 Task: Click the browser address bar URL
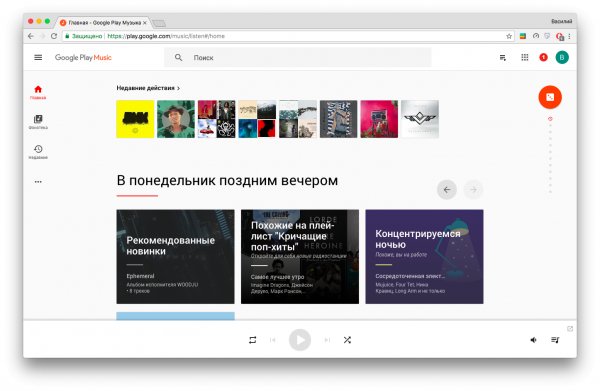pyautogui.click(x=166, y=36)
